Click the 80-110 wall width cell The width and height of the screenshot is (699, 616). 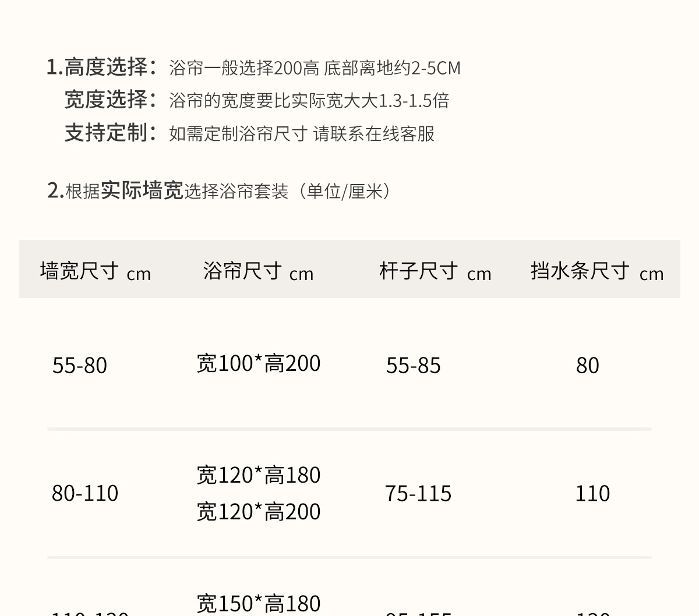[85, 493]
